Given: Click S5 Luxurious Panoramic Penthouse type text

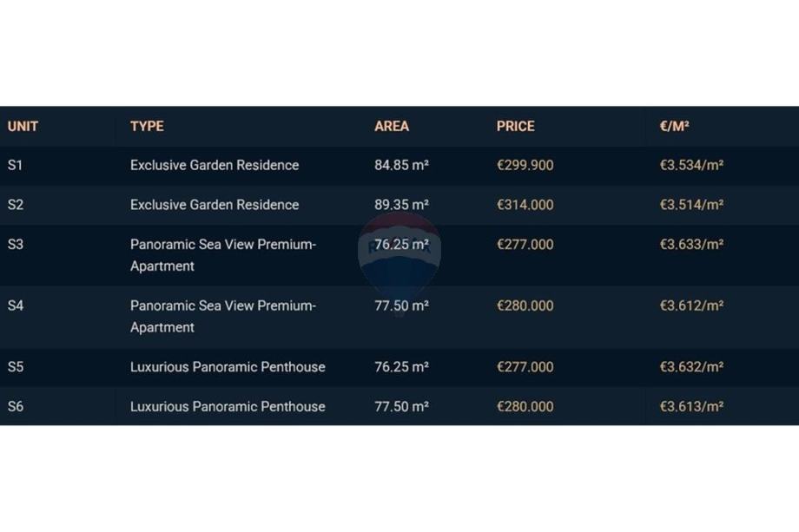Looking at the screenshot, I should 228,367.
